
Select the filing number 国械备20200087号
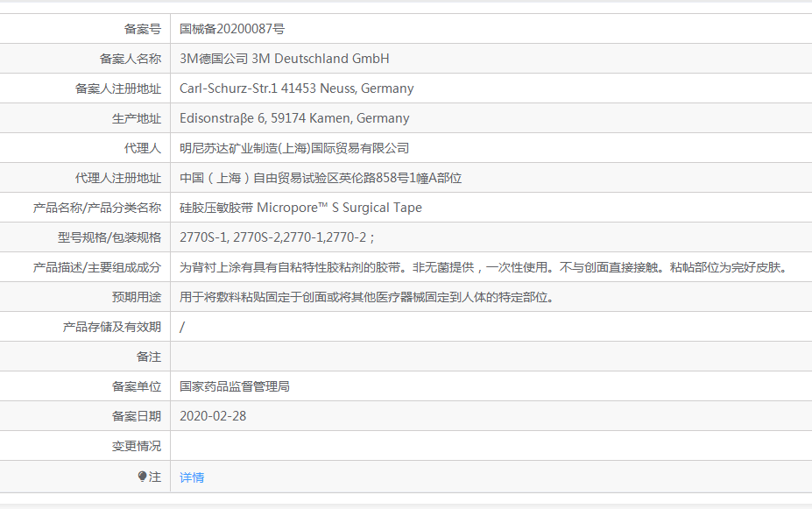click(x=232, y=29)
